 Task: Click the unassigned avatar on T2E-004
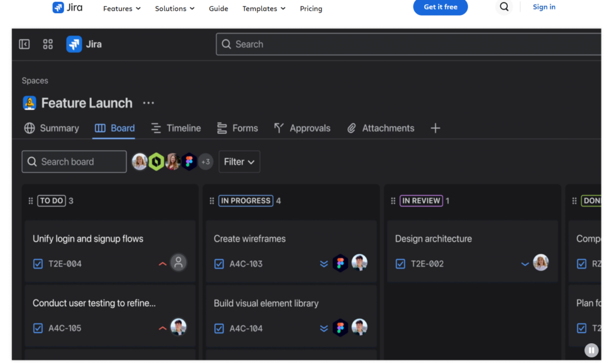178,263
